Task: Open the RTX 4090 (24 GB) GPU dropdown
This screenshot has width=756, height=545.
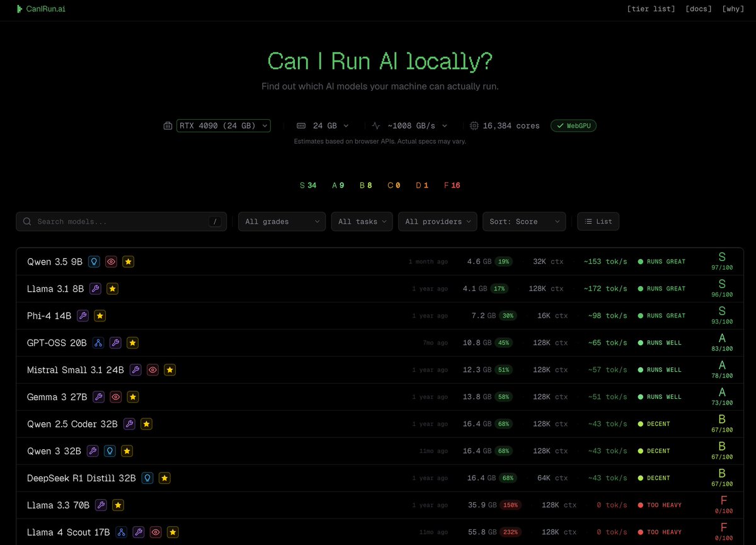Action: [224, 126]
